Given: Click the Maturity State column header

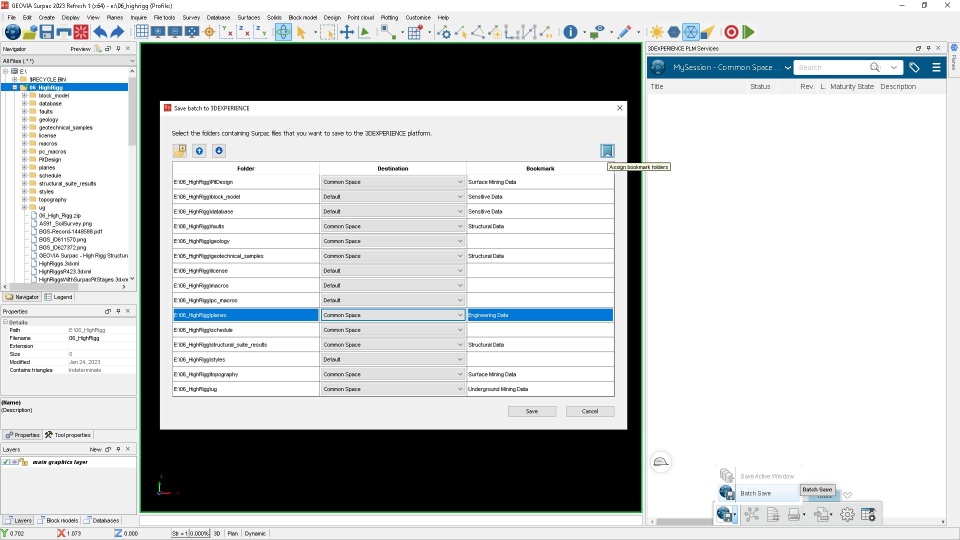Looking at the screenshot, I should (852, 86).
